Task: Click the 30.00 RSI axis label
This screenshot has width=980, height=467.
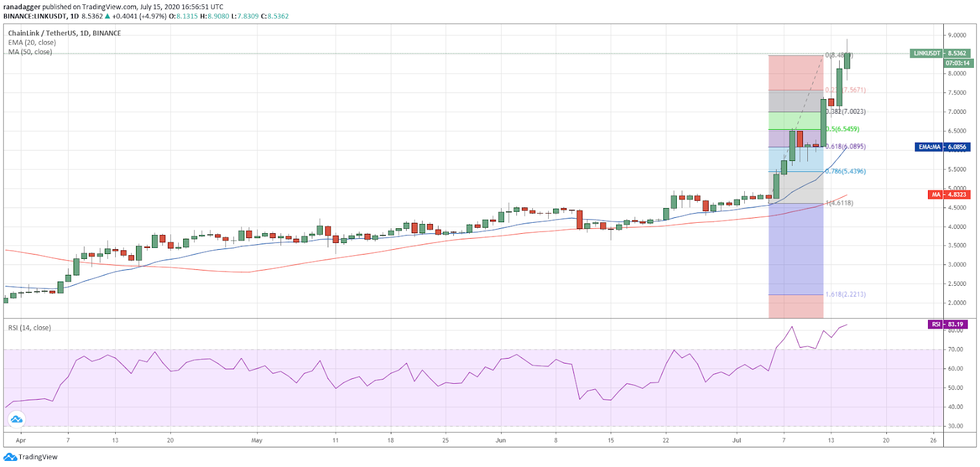Action: click(x=956, y=426)
